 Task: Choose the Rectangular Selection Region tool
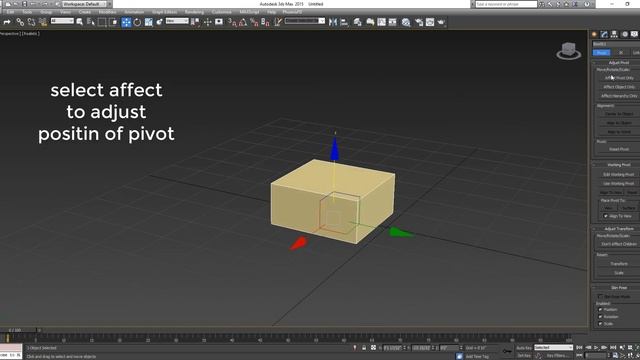point(102,22)
